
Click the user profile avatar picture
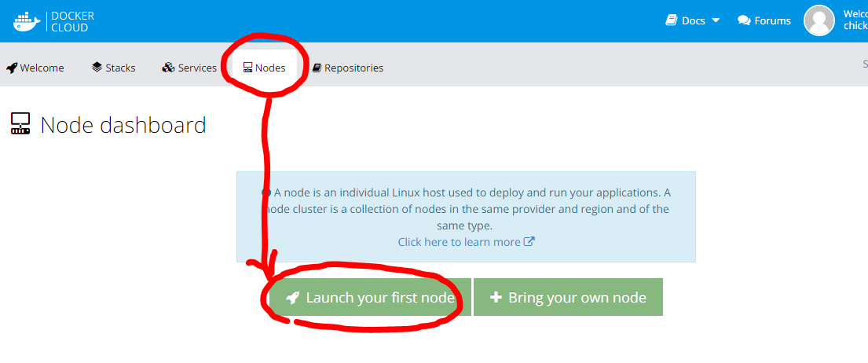(819, 20)
